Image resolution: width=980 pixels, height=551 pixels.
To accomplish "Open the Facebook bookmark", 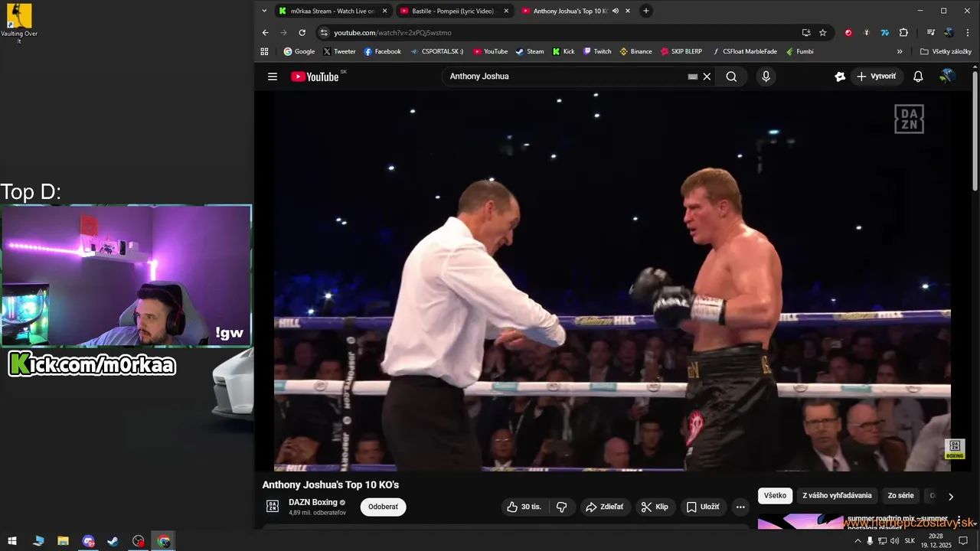I will [382, 51].
